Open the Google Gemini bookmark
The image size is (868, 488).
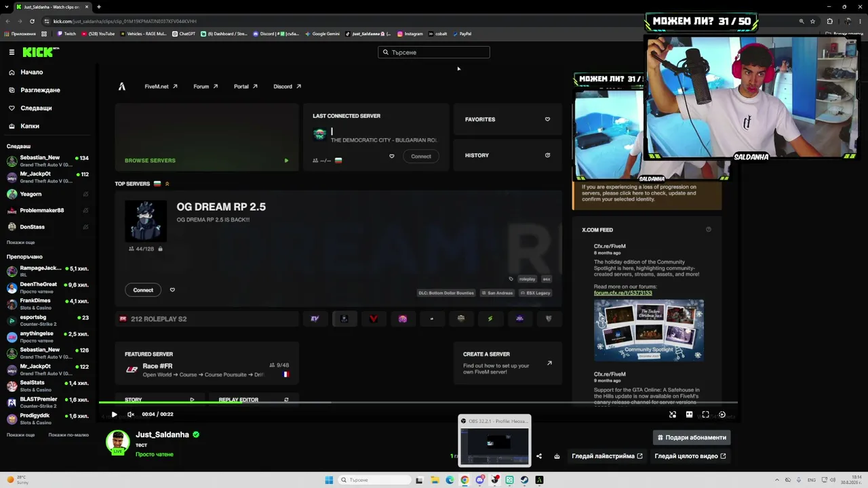323,34
